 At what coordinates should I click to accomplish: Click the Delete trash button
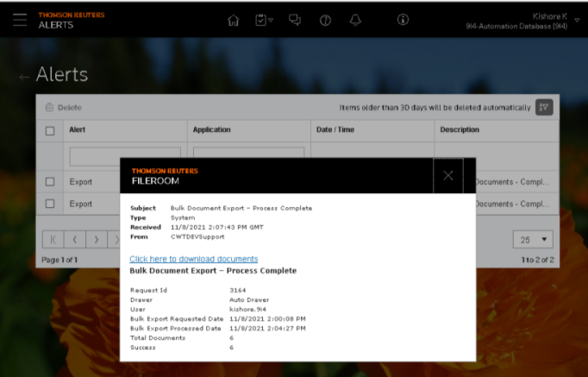[x=64, y=107]
